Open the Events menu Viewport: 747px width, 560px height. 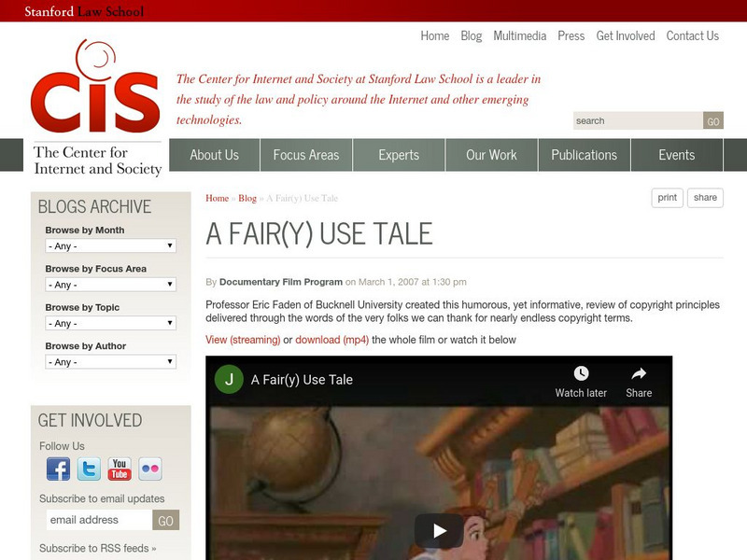tap(676, 155)
